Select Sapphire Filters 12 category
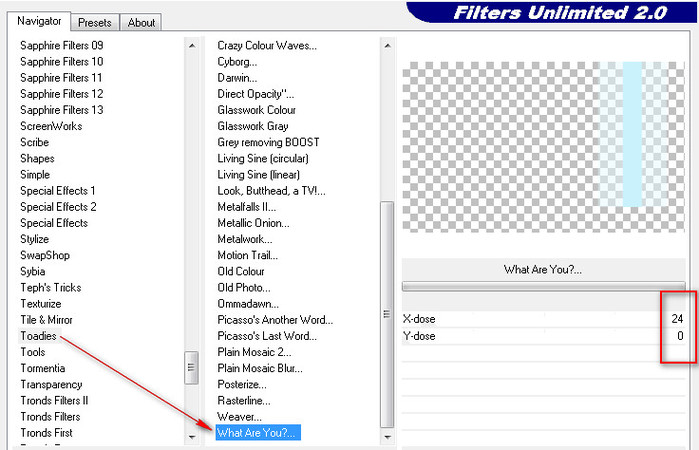The width and height of the screenshot is (699, 450). pyautogui.click(x=62, y=94)
